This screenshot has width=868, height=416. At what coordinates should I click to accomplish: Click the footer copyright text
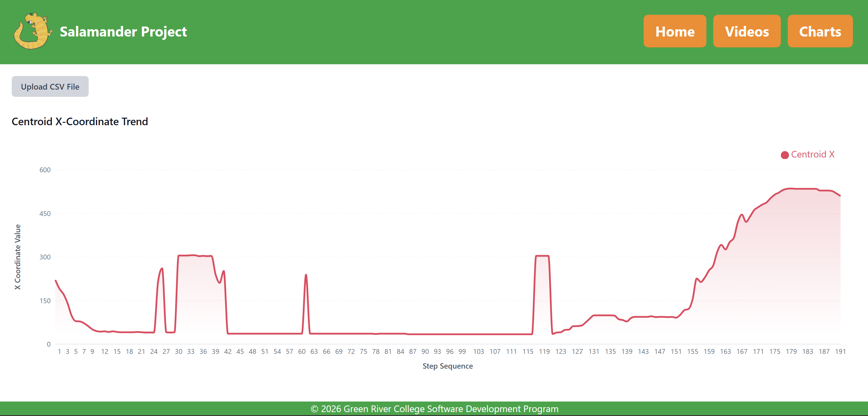[x=434, y=409]
